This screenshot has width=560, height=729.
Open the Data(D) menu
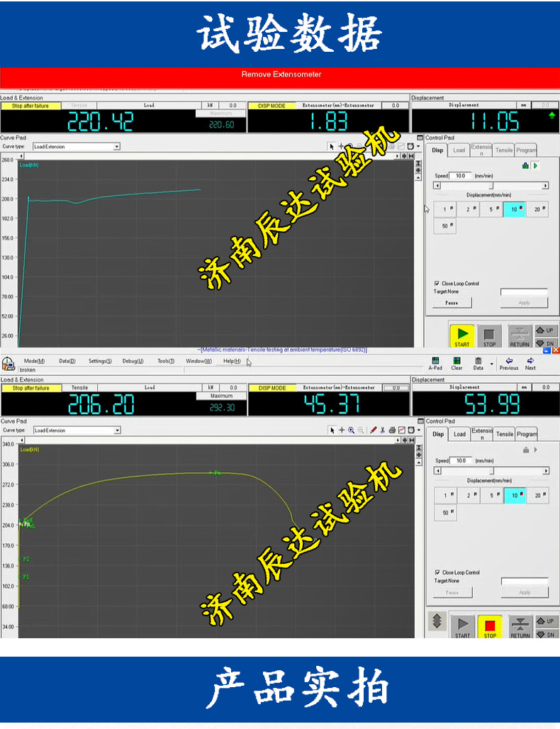67,361
